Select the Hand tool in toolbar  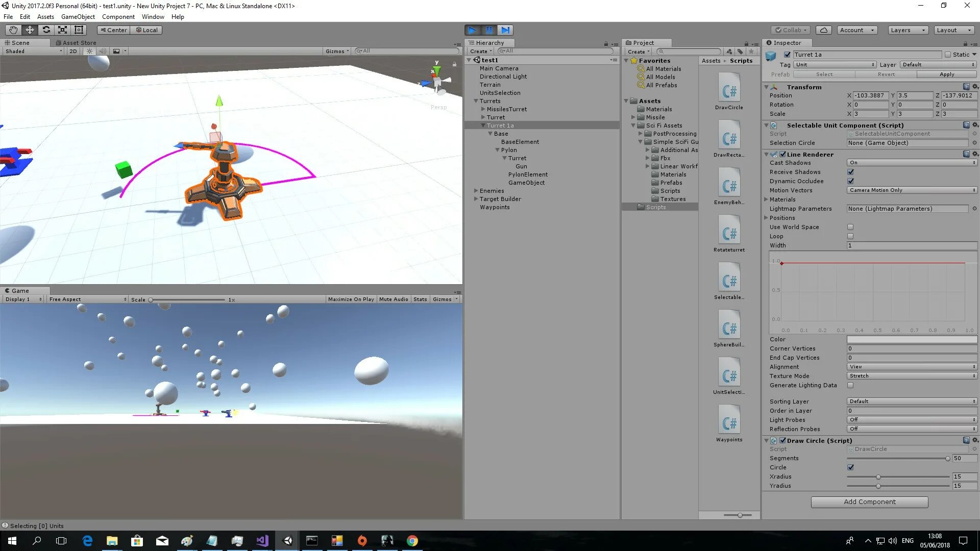pos(13,30)
